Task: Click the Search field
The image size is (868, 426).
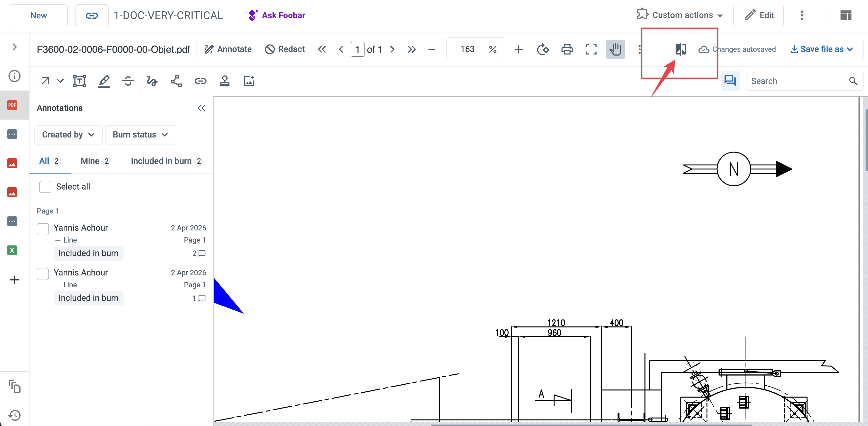Action: pos(804,81)
